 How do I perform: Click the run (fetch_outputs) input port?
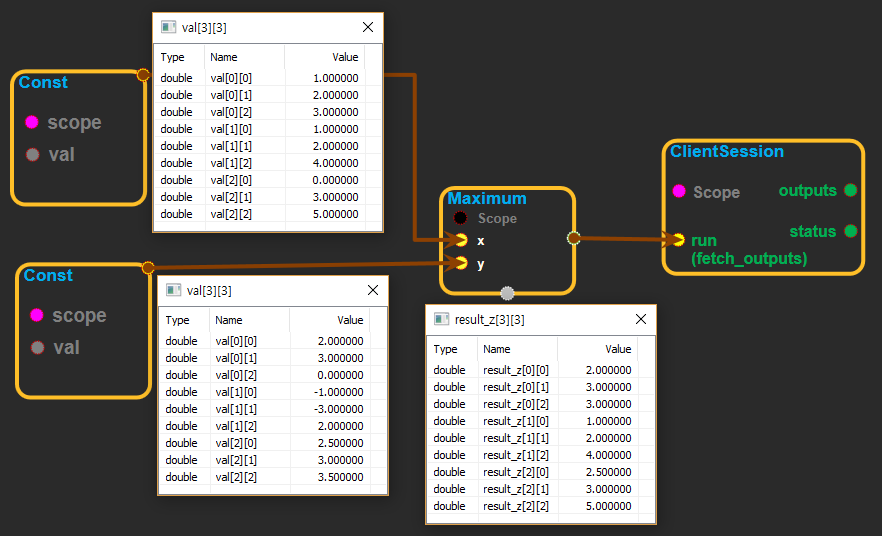[678, 240]
